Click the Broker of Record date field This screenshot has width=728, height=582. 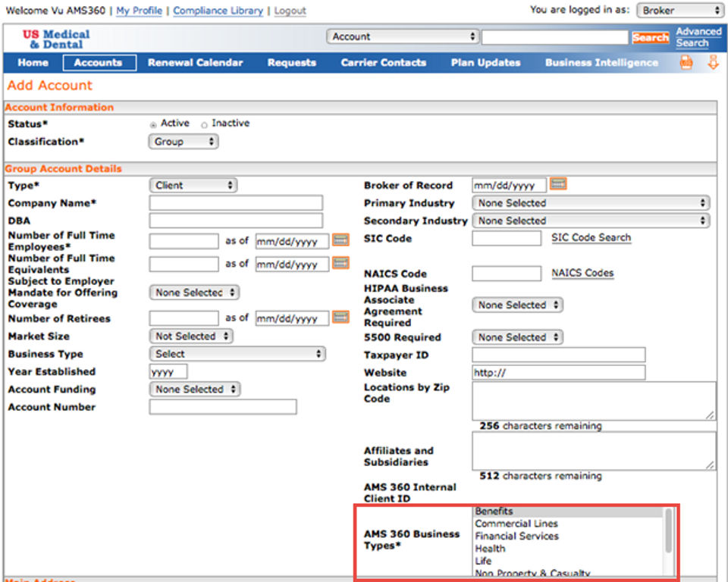(x=510, y=185)
